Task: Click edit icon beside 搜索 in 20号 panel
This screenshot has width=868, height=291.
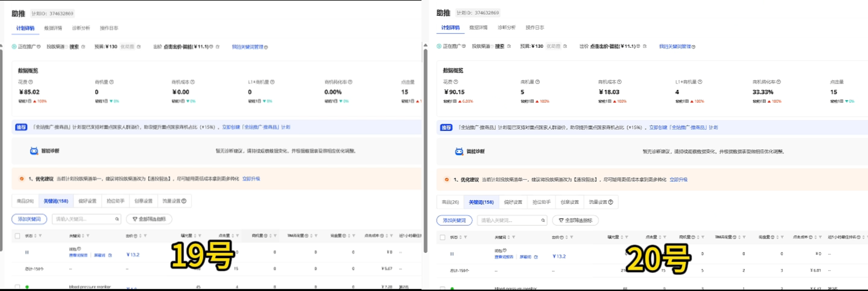Action: coord(509,46)
